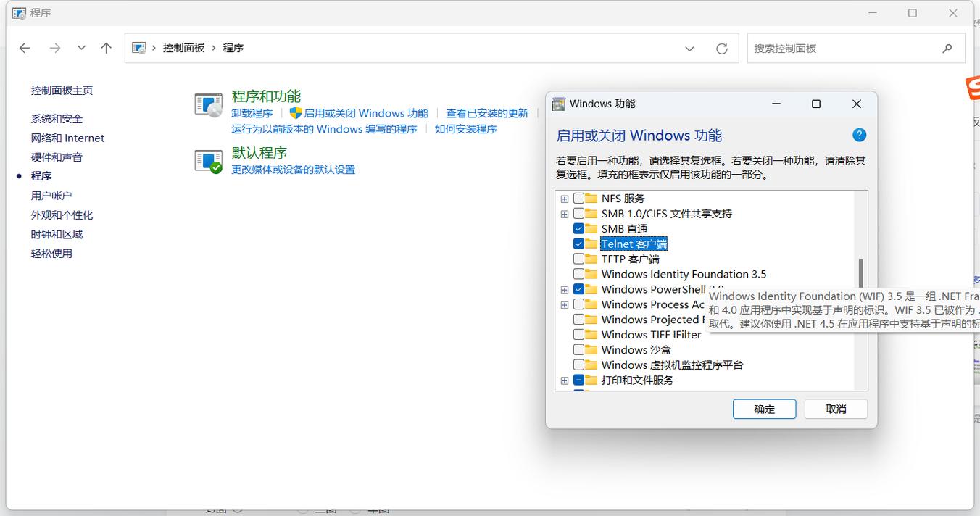Open 时钟和区域 category

point(57,234)
